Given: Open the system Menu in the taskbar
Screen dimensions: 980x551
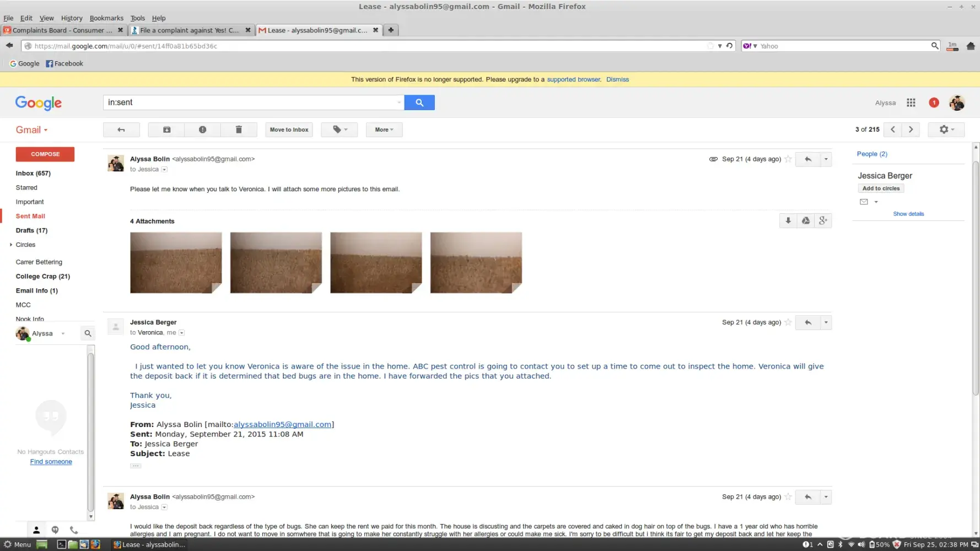Looking at the screenshot, I should point(18,544).
